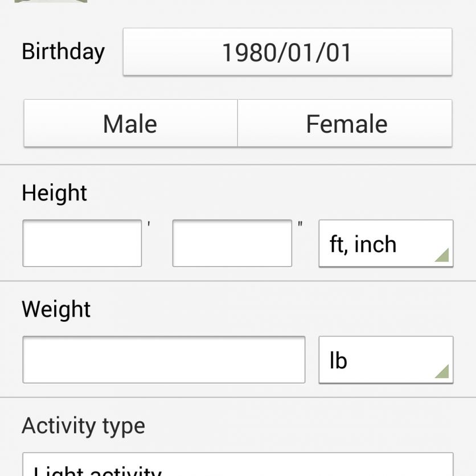Viewport: 476px width, 476px height.
Task: Open the ft, inch unit dropdown
Action: [385, 244]
